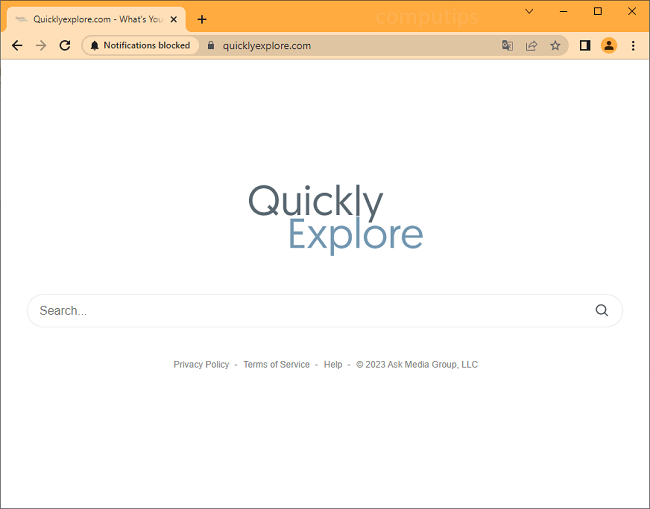Share this page via share icon
650x509 pixels.
point(531,45)
